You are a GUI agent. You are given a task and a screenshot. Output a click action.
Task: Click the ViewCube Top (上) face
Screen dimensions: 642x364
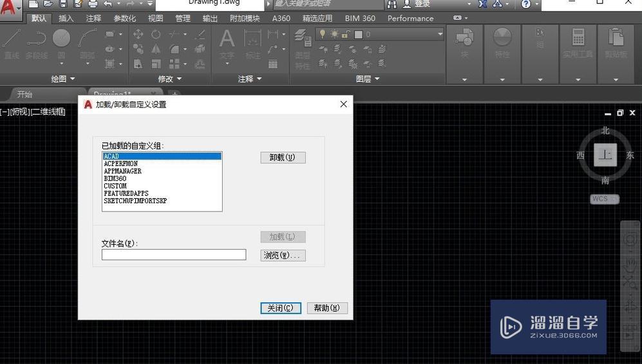tap(605, 154)
